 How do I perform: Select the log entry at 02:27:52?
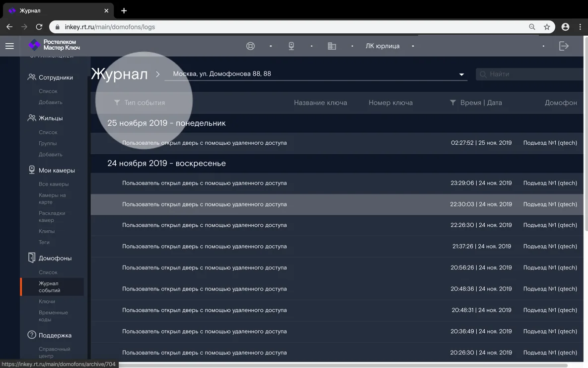(x=337, y=143)
